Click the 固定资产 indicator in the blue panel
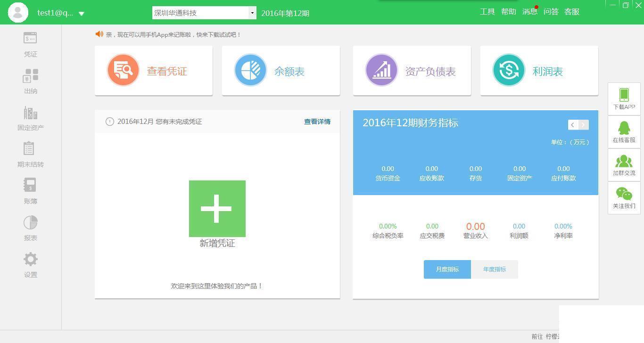644x343 pixels. pos(520,173)
